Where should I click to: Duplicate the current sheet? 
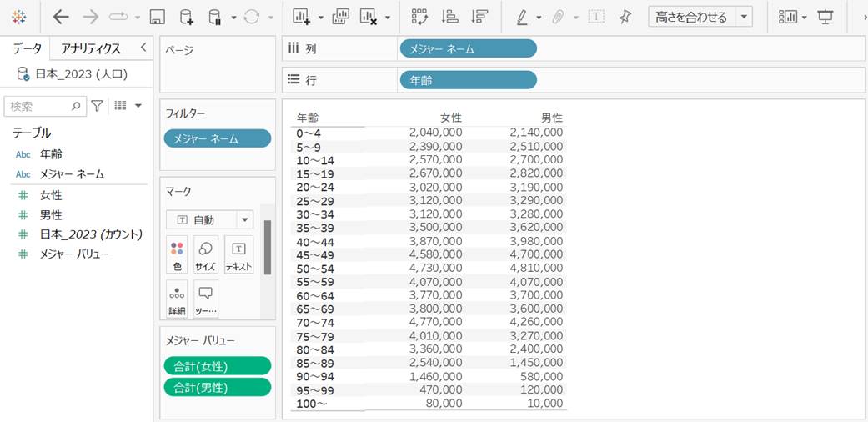(340, 17)
